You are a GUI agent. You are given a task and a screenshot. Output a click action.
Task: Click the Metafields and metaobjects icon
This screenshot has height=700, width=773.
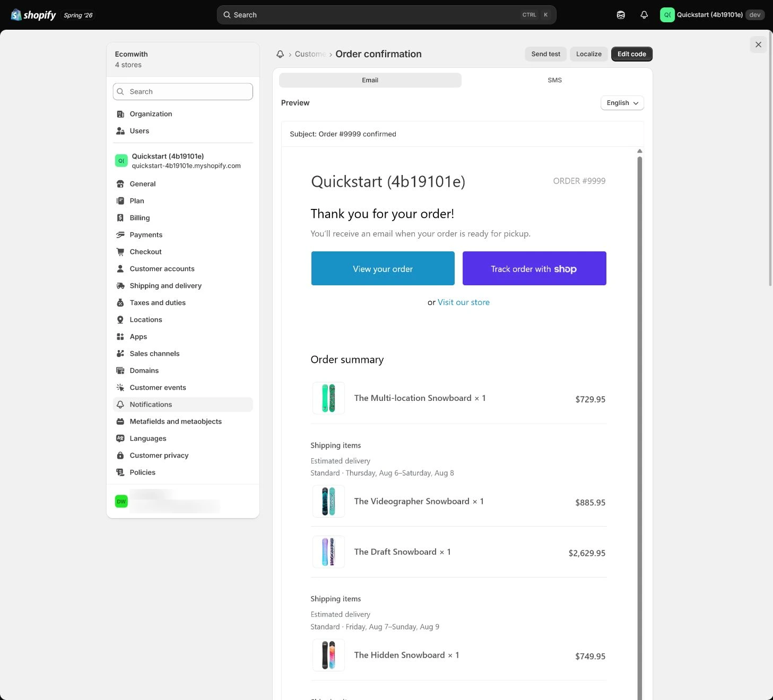click(120, 422)
